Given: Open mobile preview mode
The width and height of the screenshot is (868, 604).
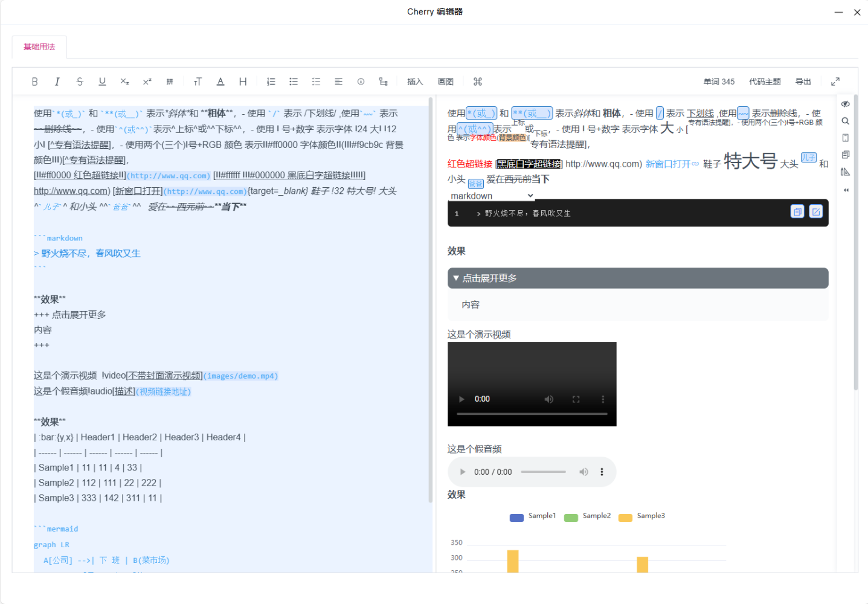Looking at the screenshot, I should click(845, 137).
